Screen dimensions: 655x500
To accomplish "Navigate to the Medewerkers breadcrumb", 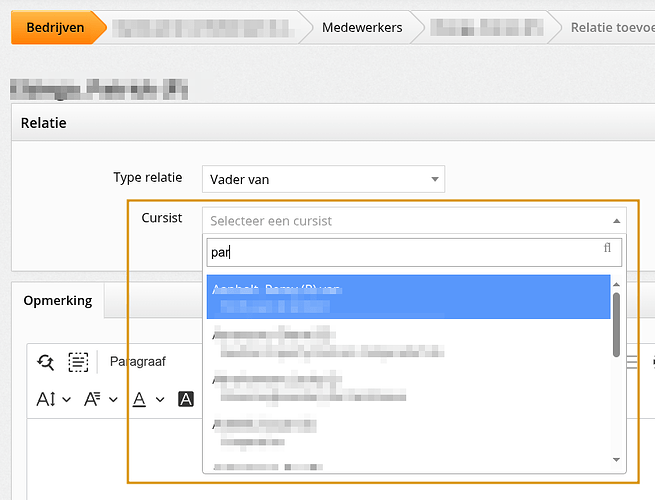I will (x=361, y=27).
